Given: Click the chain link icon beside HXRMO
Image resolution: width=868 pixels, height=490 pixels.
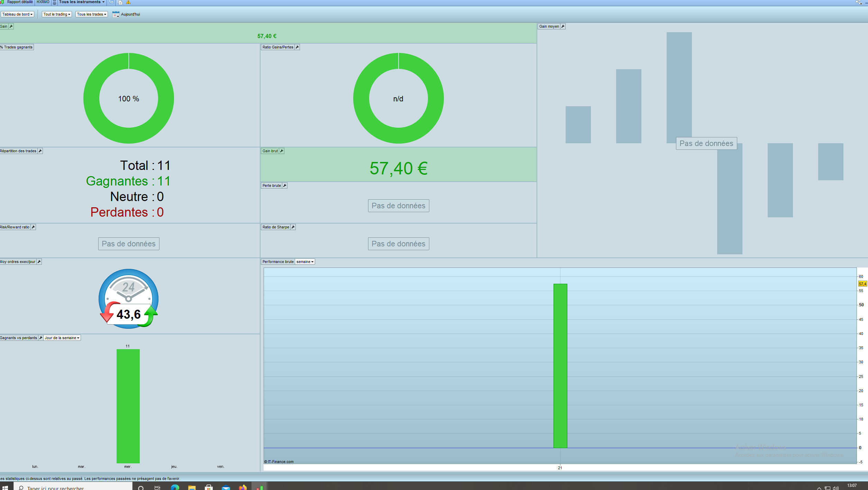Looking at the screenshot, I should click(x=55, y=2).
